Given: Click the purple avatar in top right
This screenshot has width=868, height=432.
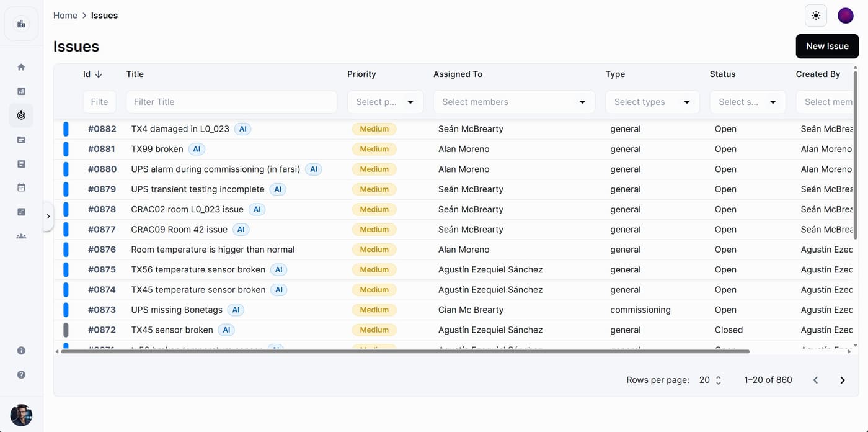Looking at the screenshot, I should [845, 16].
